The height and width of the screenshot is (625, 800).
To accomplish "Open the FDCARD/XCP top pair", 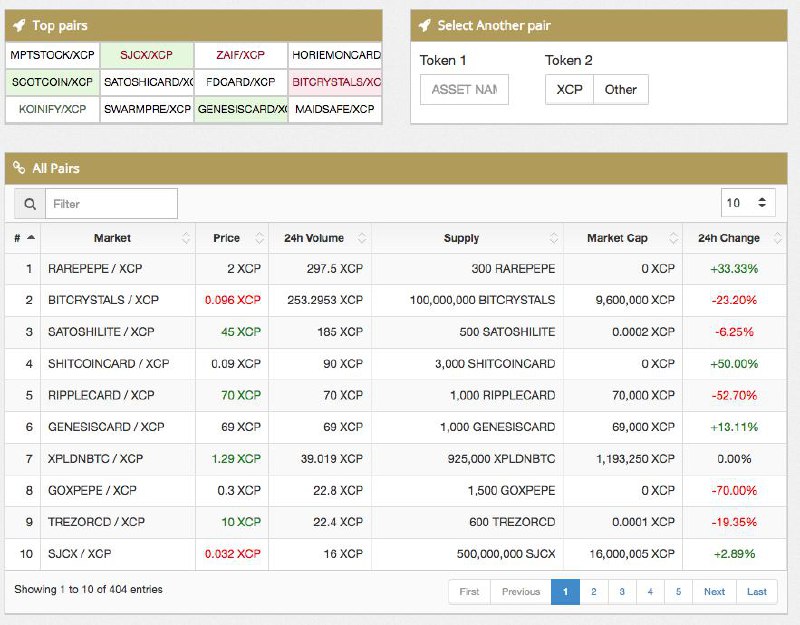I will point(241,82).
